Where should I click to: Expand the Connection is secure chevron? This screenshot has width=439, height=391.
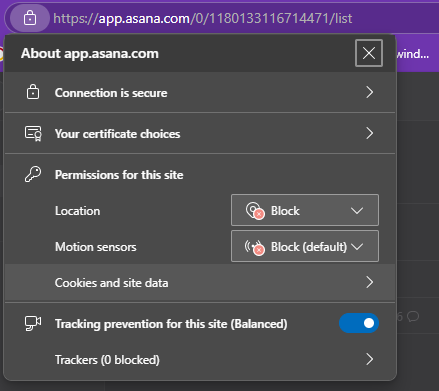369,92
